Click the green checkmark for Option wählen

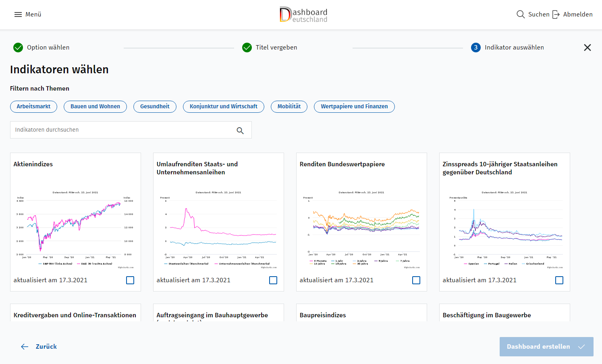click(x=18, y=48)
